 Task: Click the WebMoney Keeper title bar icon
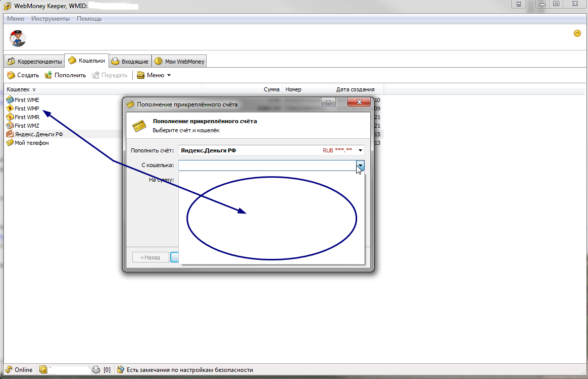point(8,6)
